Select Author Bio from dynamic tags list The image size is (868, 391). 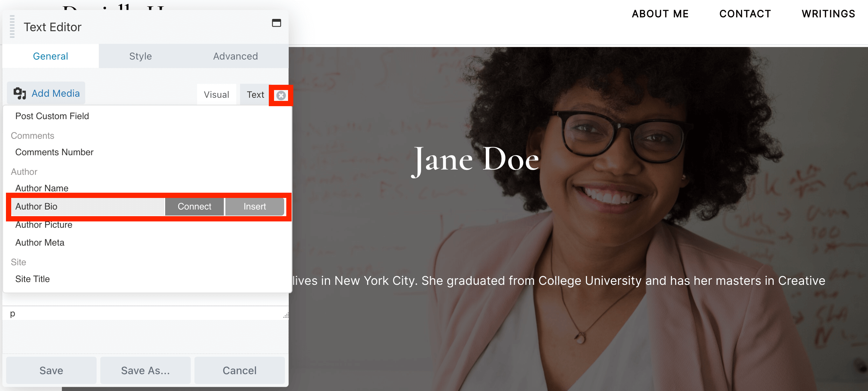click(85, 206)
